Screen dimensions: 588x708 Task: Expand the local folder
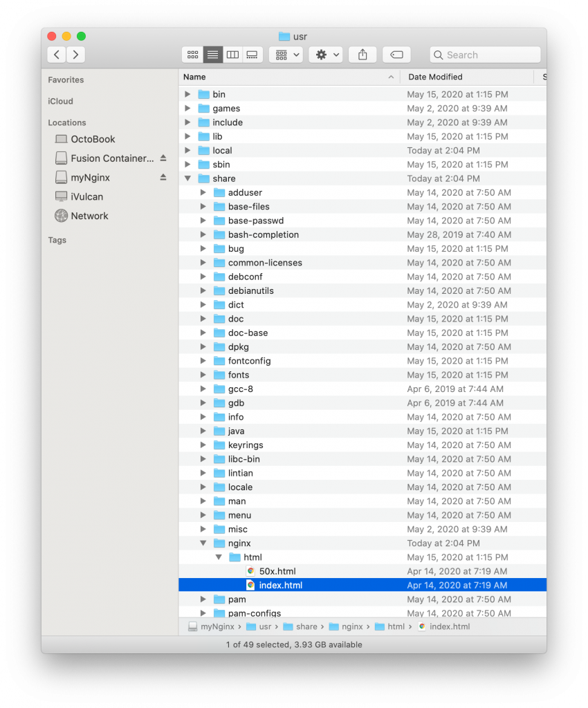tap(187, 150)
